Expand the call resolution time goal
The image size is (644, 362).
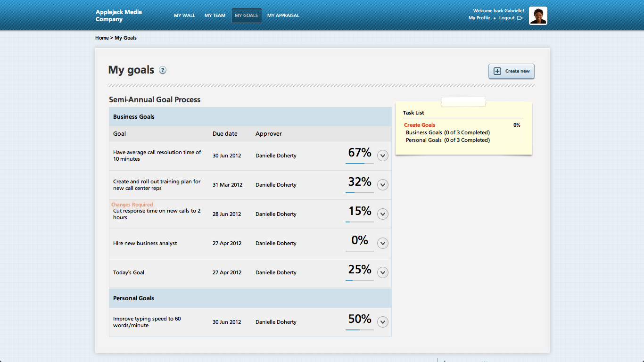[382, 156]
